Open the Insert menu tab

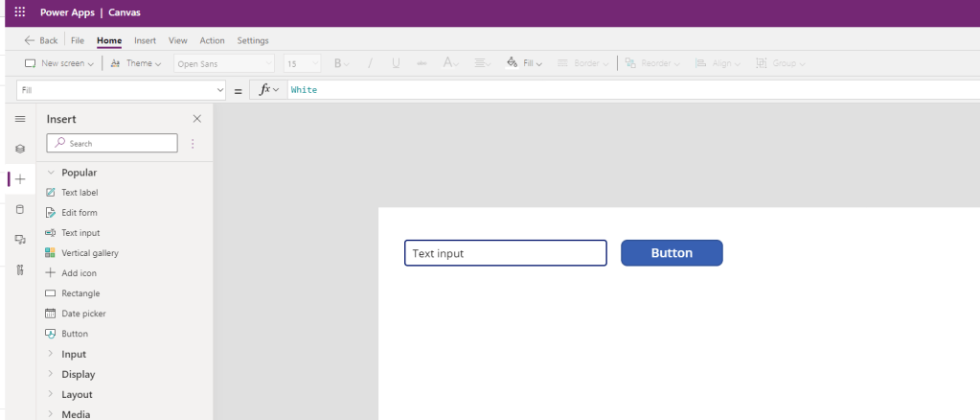click(145, 40)
